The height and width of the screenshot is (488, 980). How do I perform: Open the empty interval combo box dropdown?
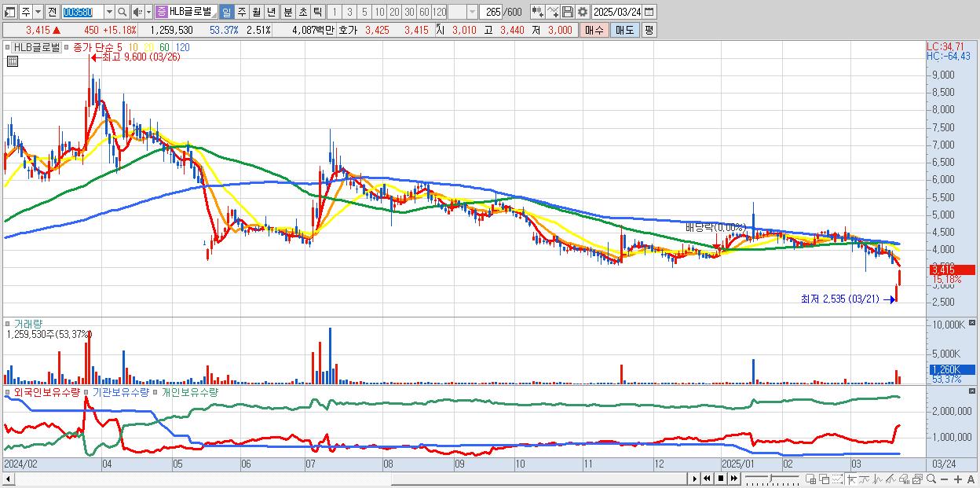(471, 13)
